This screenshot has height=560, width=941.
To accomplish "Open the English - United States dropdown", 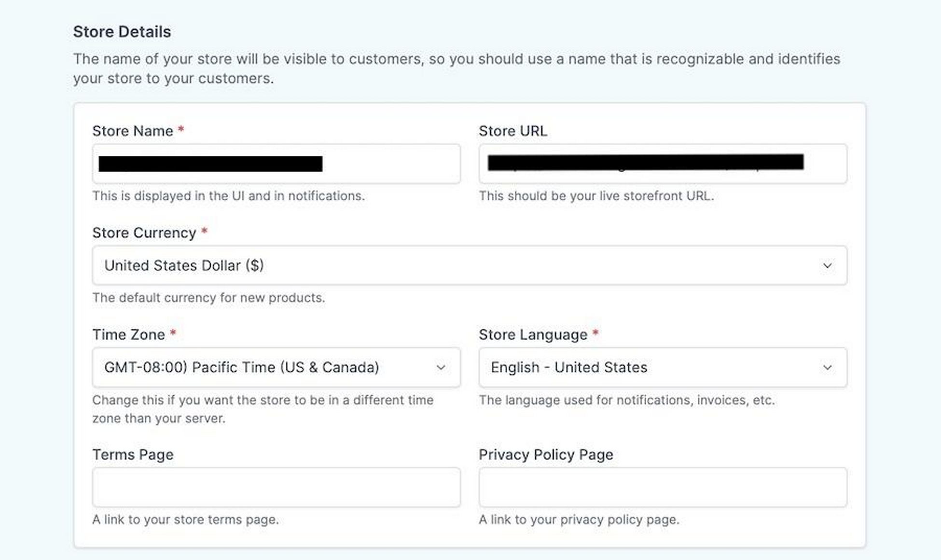I will (663, 368).
